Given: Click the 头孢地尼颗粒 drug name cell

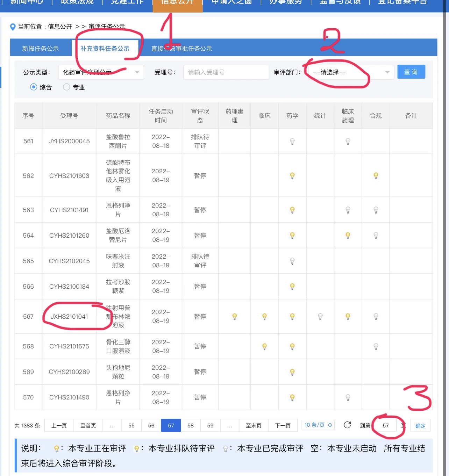Looking at the screenshot, I should (118, 372).
